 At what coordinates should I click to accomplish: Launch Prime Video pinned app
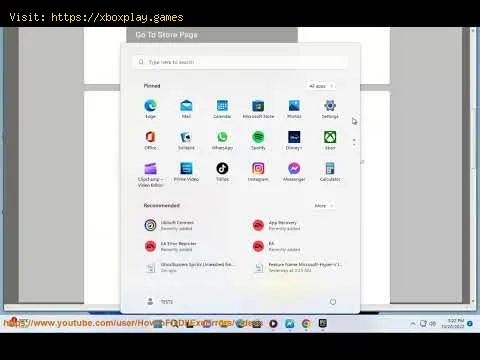(186, 172)
